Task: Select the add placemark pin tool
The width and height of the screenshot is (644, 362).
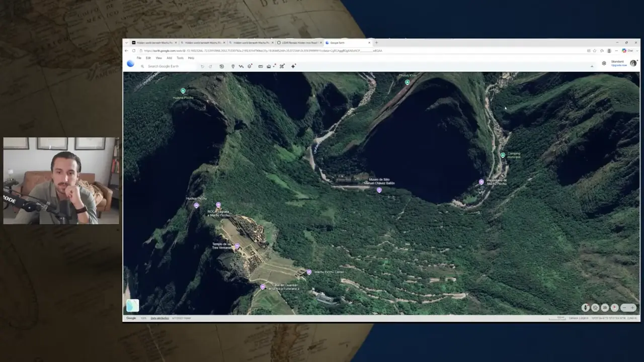Action: [233, 66]
